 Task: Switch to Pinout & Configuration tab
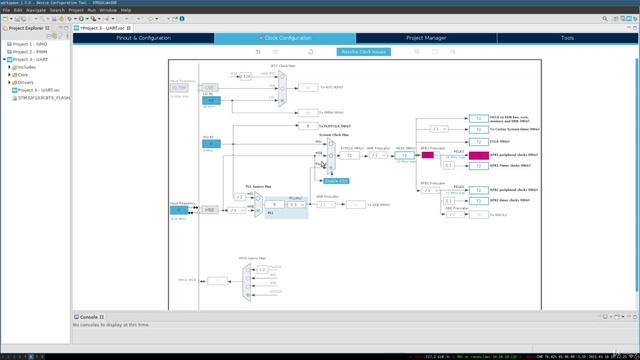[x=144, y=38]
